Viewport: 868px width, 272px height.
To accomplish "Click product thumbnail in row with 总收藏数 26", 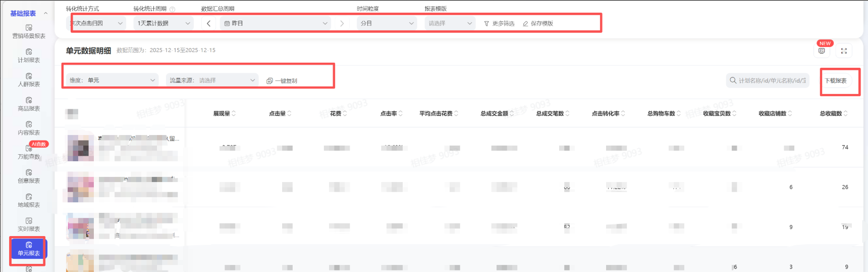I will pyautogui.click(x=81, y=187).
